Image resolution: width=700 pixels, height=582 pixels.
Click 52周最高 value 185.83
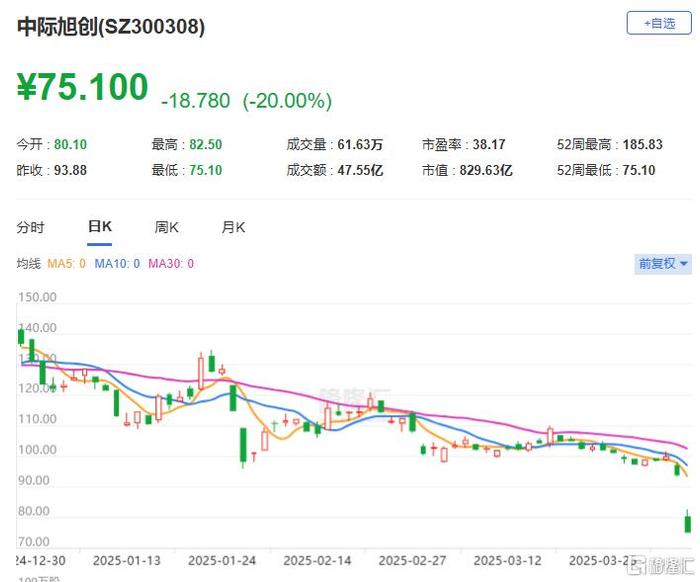click(642, 145)
